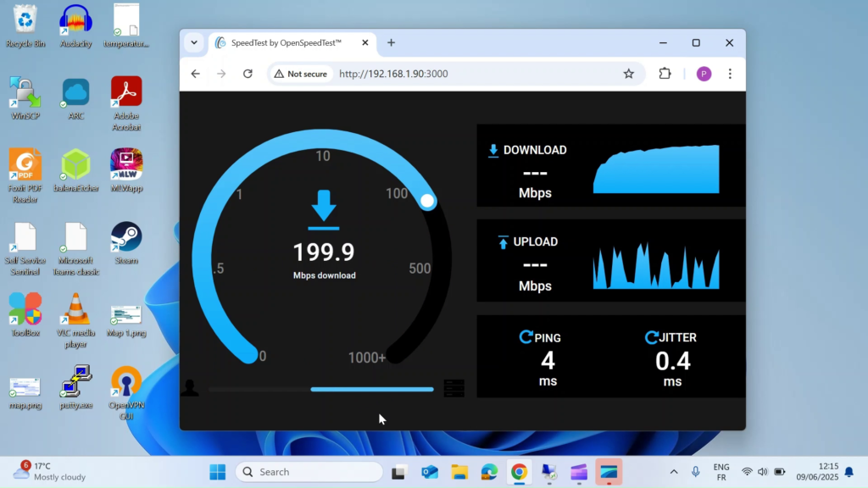This screenshot has width=868, height=488.
Task: Open Chrome three-dot menu
Action: coord(730,74)
